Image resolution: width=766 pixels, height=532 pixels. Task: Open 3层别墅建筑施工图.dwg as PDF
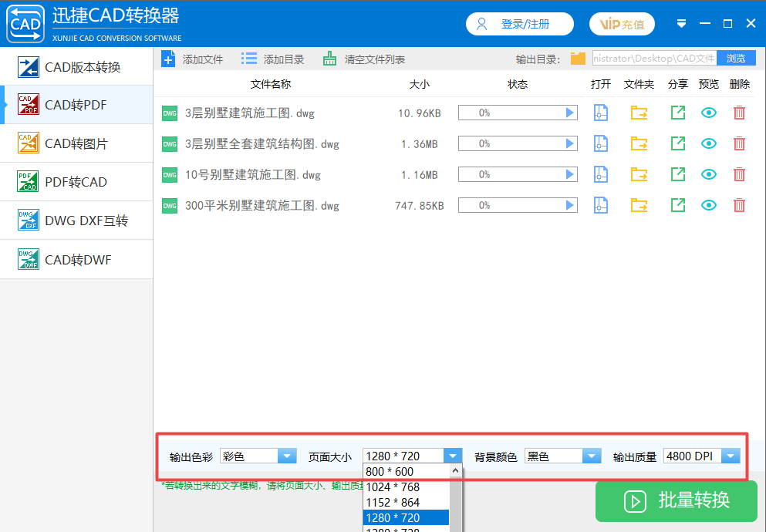600,113
